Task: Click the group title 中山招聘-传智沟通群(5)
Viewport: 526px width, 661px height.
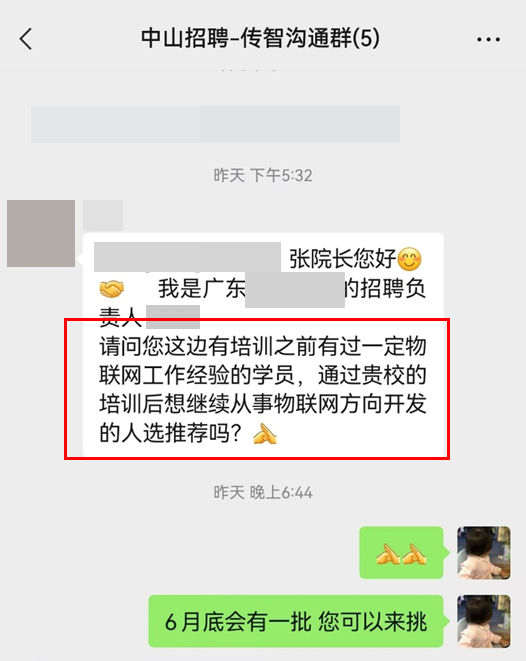Action: [260, 38]
